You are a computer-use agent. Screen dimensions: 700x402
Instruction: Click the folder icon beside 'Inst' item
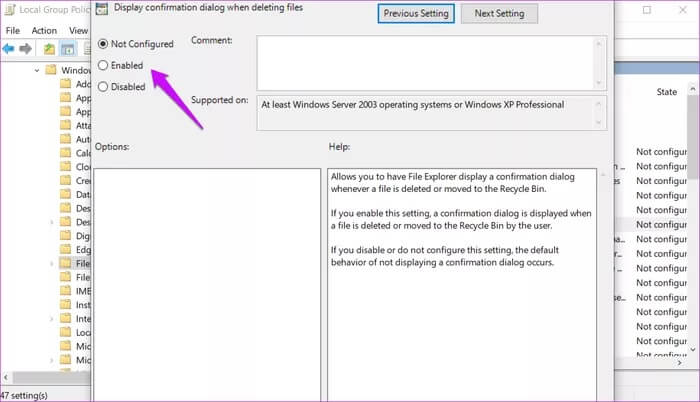[x=66, y=305]
